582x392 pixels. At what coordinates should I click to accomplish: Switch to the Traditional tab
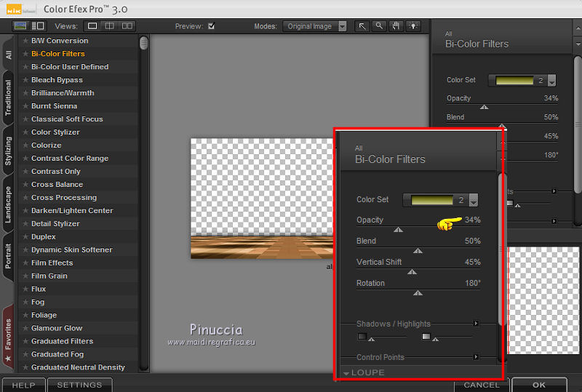click(x=8, y=97)
